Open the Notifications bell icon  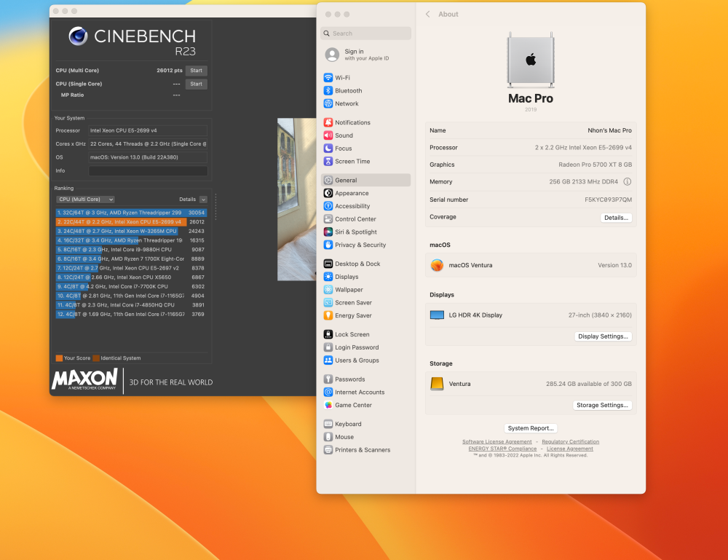[x=328, y=122]
